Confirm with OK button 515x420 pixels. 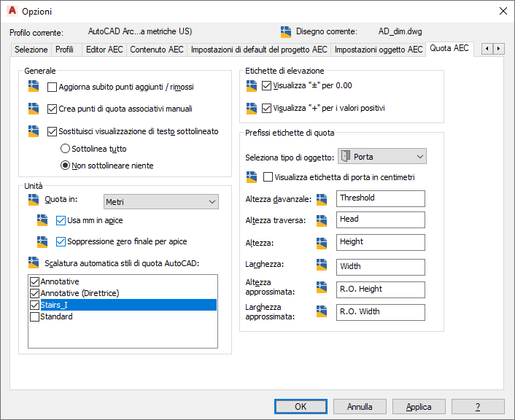(x=301, y=407)
